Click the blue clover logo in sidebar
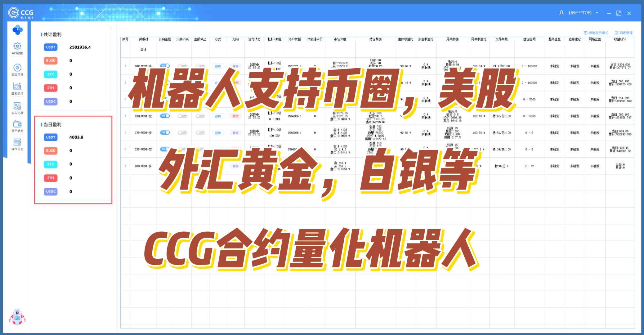This screenshot has height=335, width=644. [x=17, y=30]
